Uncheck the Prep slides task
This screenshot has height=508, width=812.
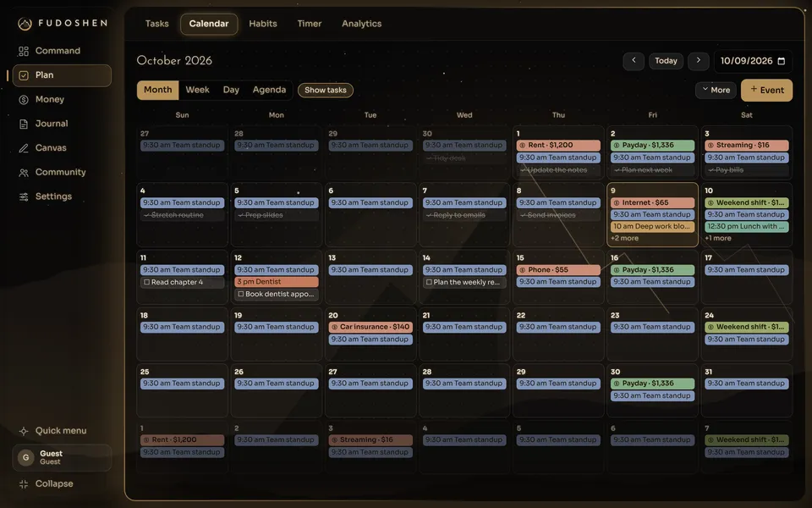click(x=241, y=215)
